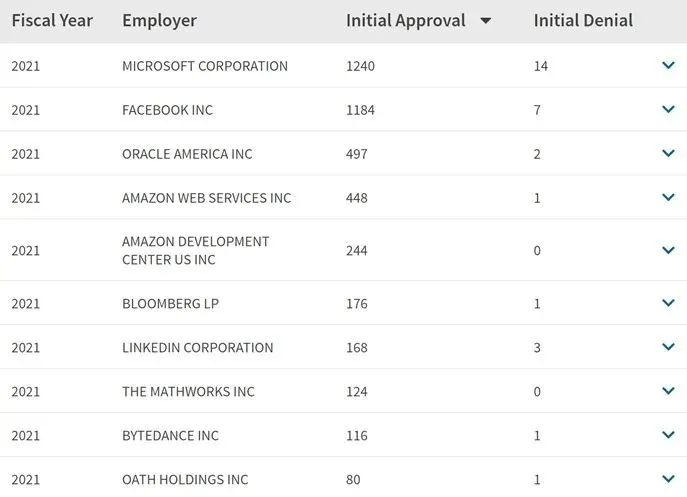
Task: Sort by the Fiscal Year column header
Action: pos(52,21)
